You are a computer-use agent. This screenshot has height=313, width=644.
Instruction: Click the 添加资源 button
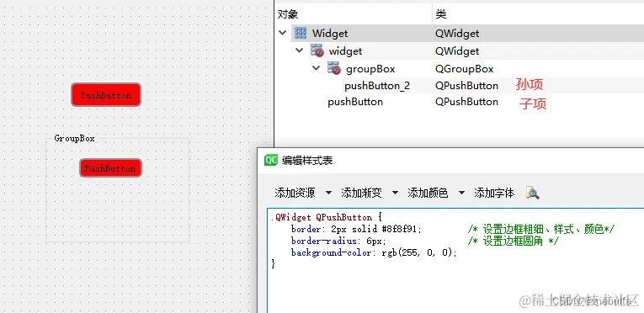(295, 193)
